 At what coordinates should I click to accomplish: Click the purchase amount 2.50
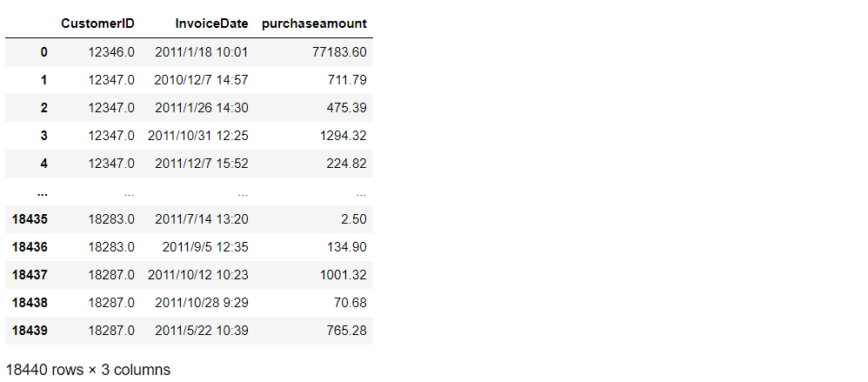click(x=352, y=219)
